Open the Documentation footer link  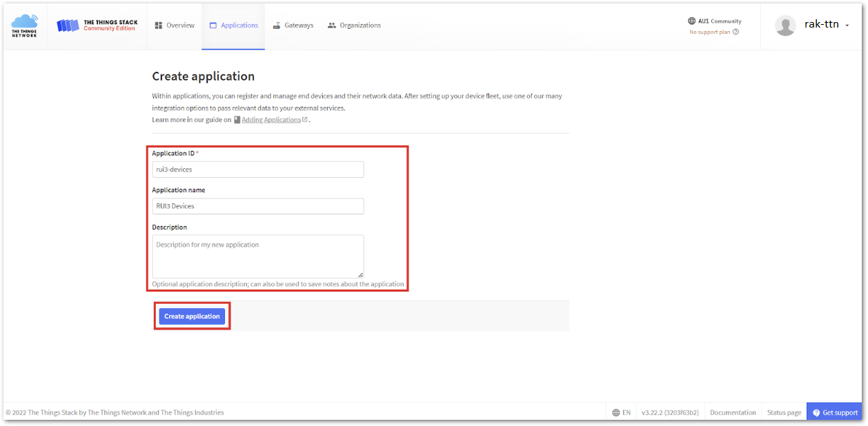[x=733, y=412]
